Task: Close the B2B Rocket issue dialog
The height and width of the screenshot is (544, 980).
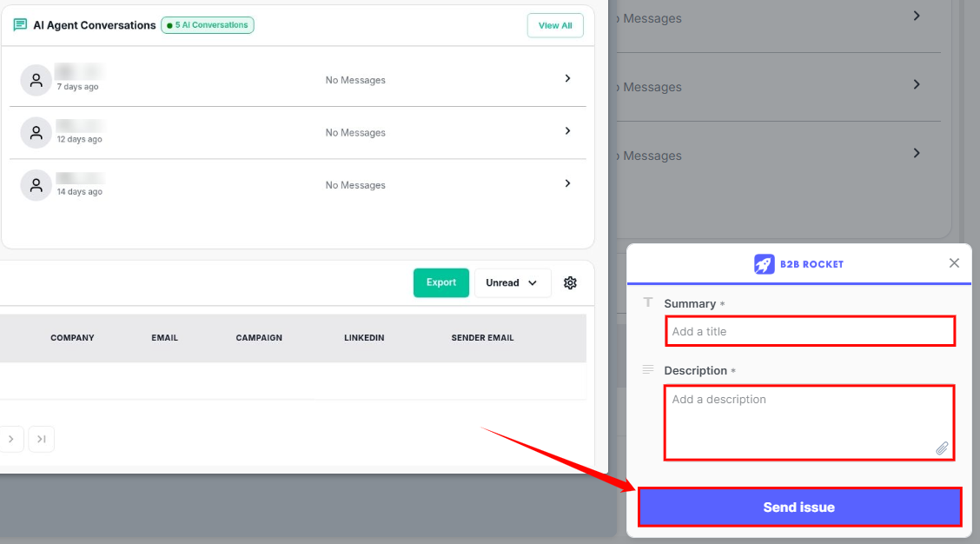Action: (954, 263)
